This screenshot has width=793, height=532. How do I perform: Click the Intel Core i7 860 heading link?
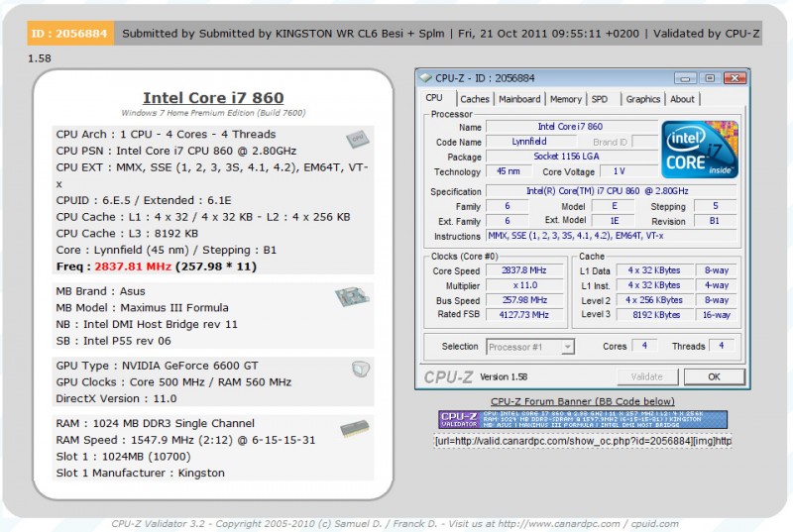click(x=213, y=97)
